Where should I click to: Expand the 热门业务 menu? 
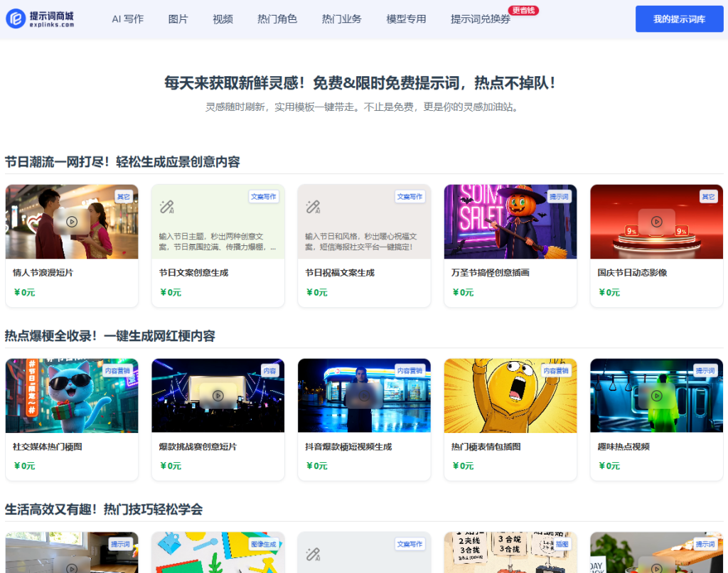341,19
